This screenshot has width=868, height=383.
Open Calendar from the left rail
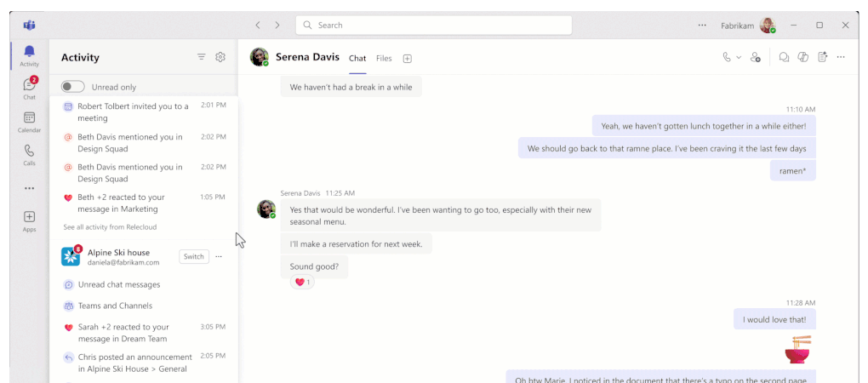[x=29, y=122]
